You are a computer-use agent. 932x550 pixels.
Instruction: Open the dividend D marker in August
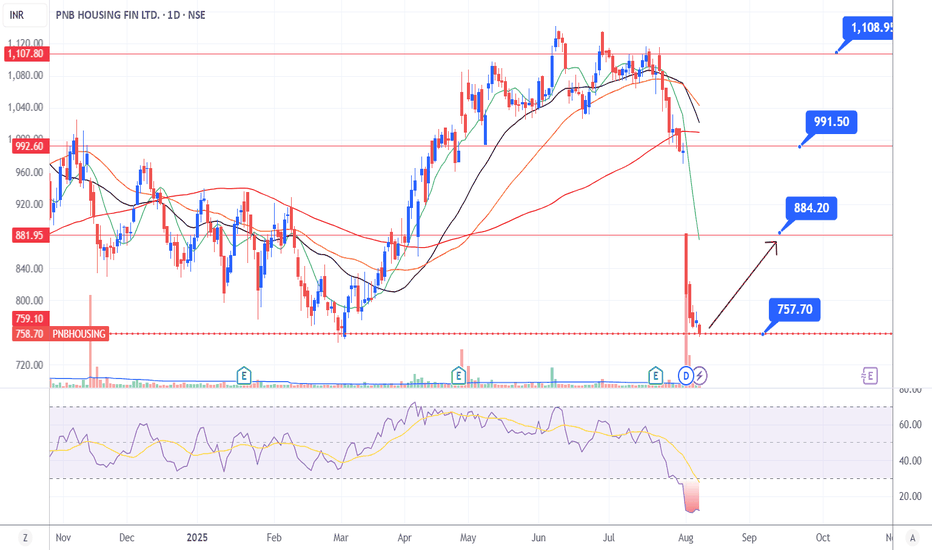[x=686, y=376]
